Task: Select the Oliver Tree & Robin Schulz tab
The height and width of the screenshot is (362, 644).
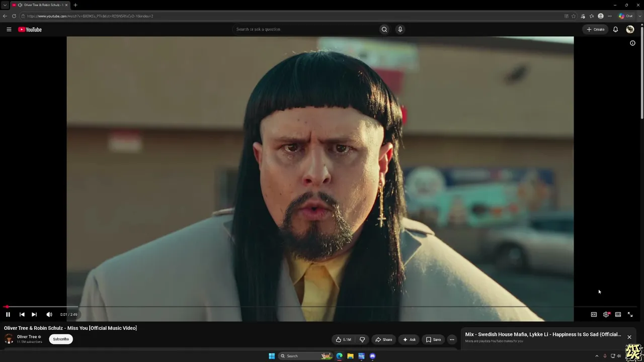Action: (x=40, y=5)
